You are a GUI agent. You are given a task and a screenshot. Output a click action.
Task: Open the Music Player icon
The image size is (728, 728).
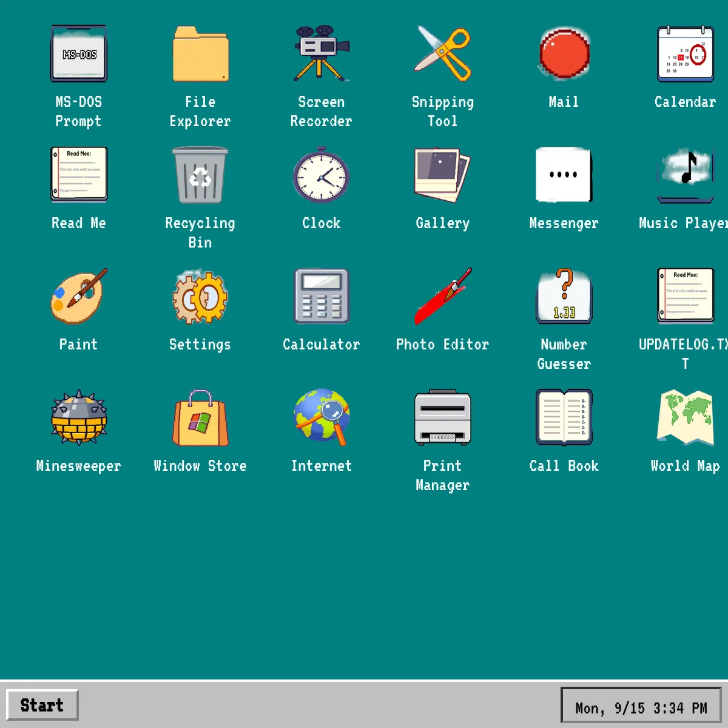tap(686, 175)
